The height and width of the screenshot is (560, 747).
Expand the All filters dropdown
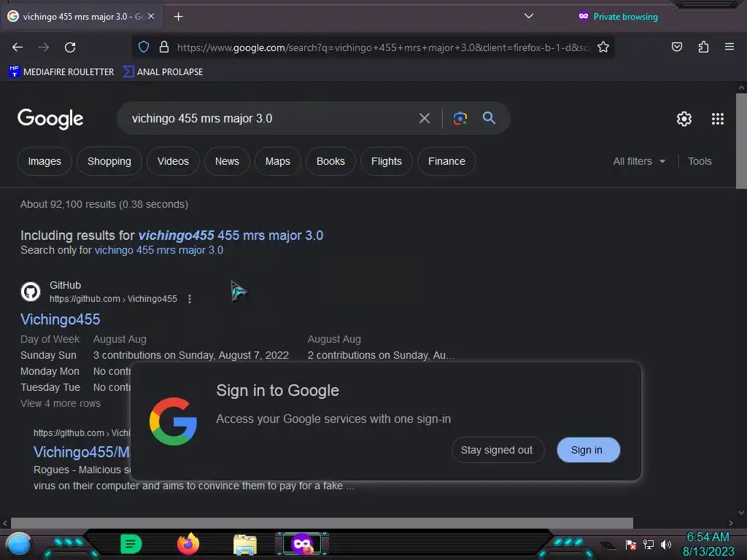pyautogui.click(x=639, y=161)
